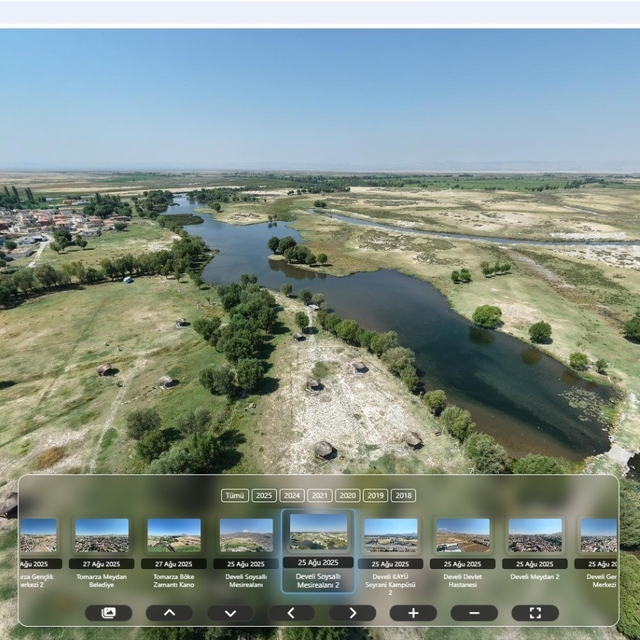Zoom out with the minus button
640x640 pixels.
pos(474,613)
